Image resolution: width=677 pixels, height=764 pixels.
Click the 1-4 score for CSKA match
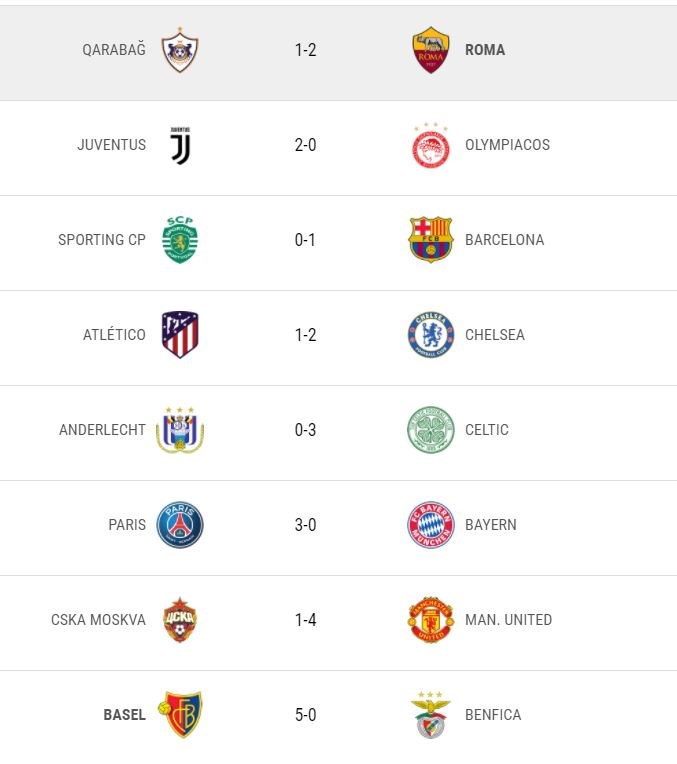(x=305, y=620)
